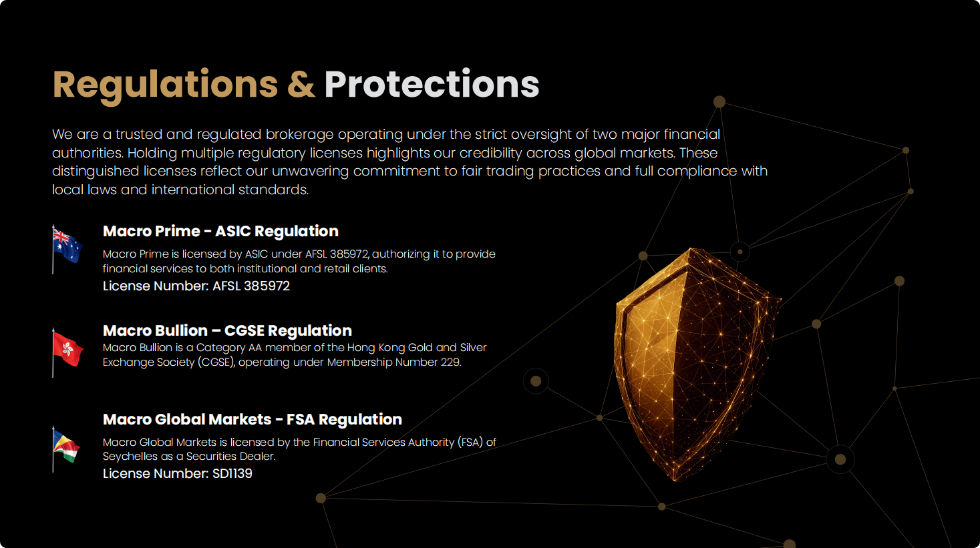980x548 pixels.
Task: Click the Seychelles Securities Dealer description
Action: point(299,449)
